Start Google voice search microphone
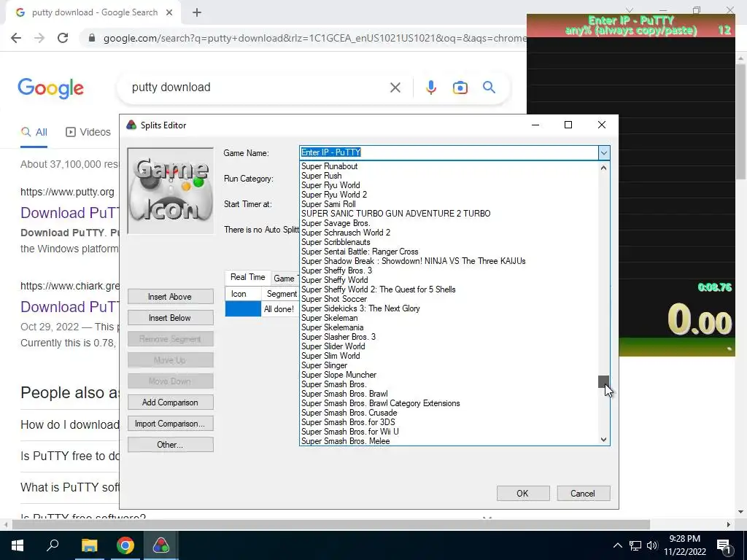Image resolution: width=747 pixels, height=560 pixels. [x=431, y=87]
